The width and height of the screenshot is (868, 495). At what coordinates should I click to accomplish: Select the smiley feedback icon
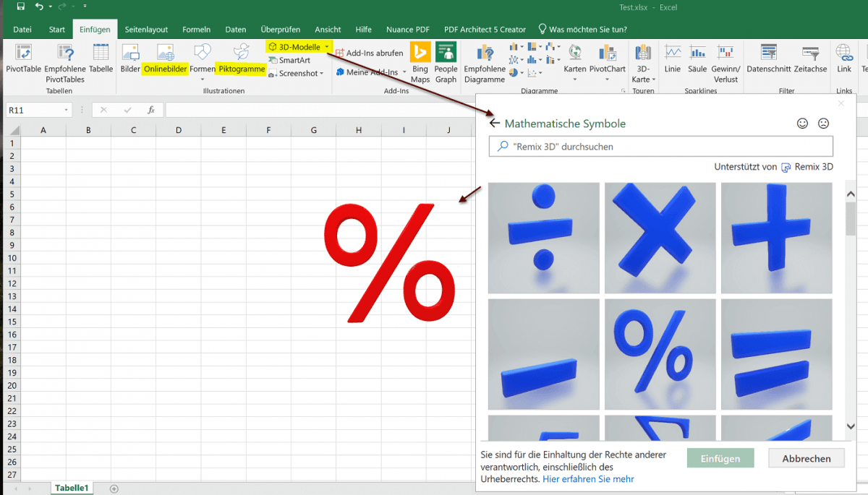click(x=803, y=123)
